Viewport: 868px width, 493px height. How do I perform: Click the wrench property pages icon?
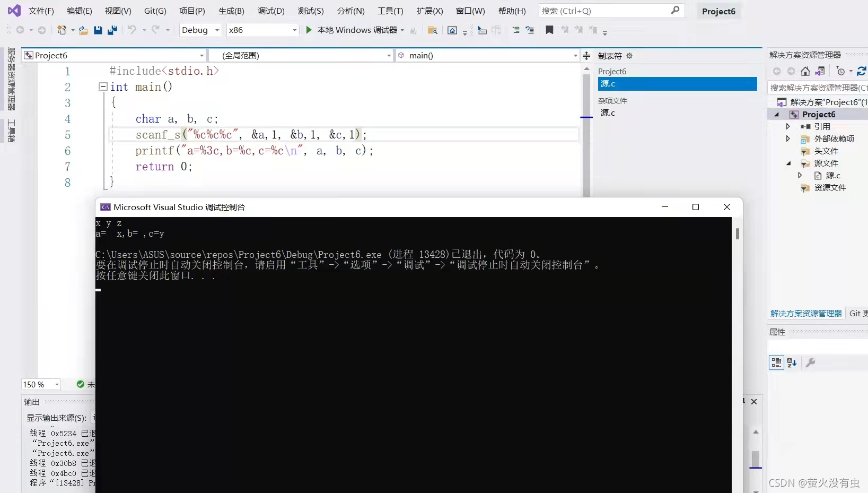click(x=810, y=362)
